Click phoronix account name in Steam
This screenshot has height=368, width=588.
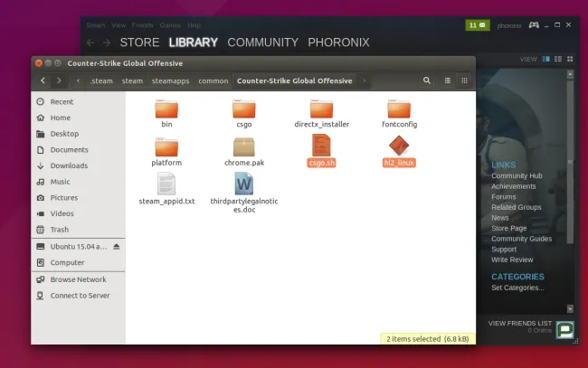[509, 25]
